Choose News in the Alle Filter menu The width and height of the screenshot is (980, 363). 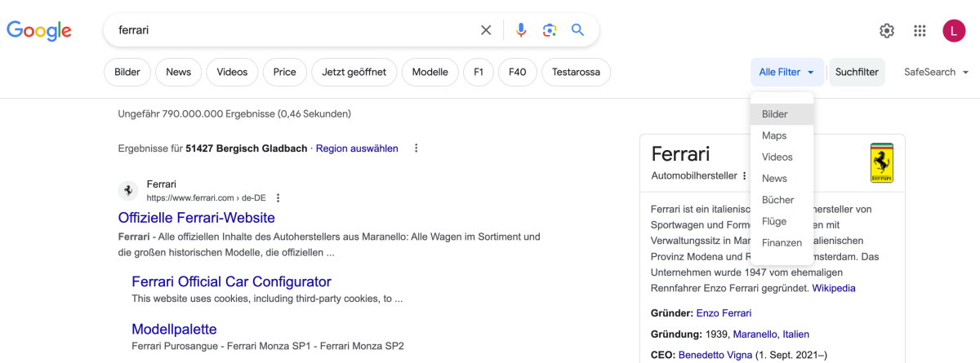click(x=782, y=178)
